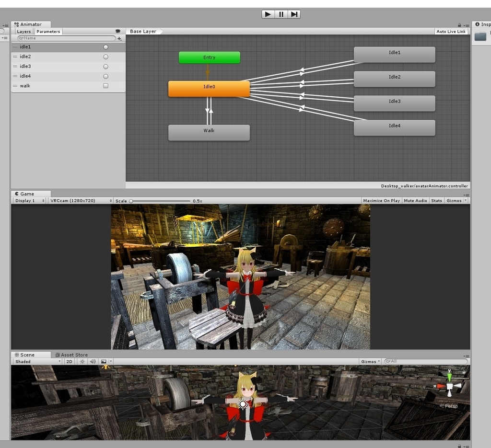491x448 pixels.
Task: Toggle Maximize On Play
Action: point(381,201)
